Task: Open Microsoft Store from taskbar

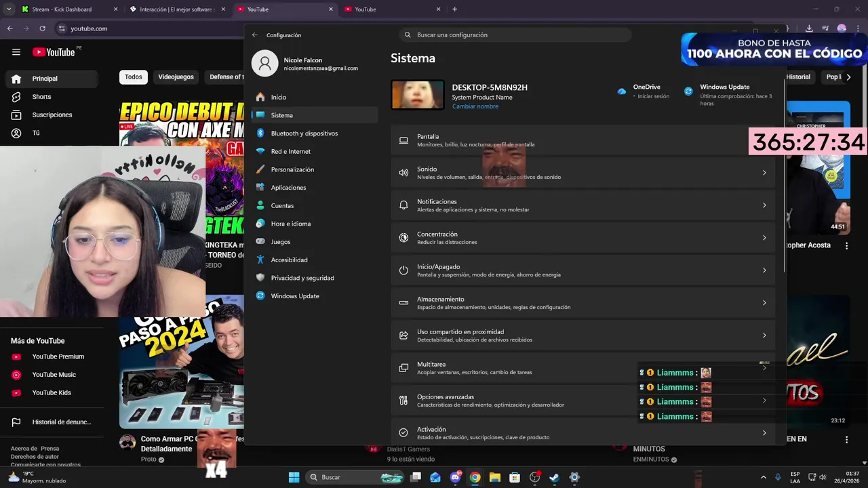Action: pos(515,477)
